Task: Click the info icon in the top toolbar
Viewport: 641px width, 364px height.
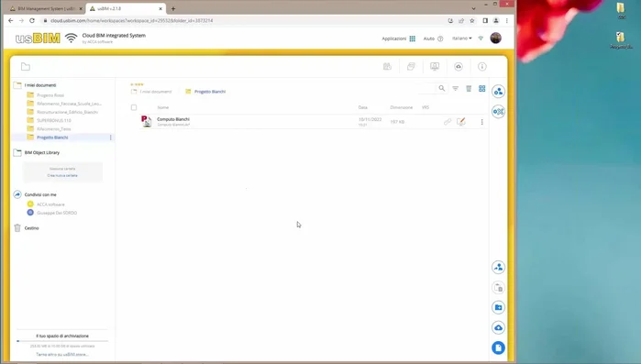Action: tap(482, 67)
